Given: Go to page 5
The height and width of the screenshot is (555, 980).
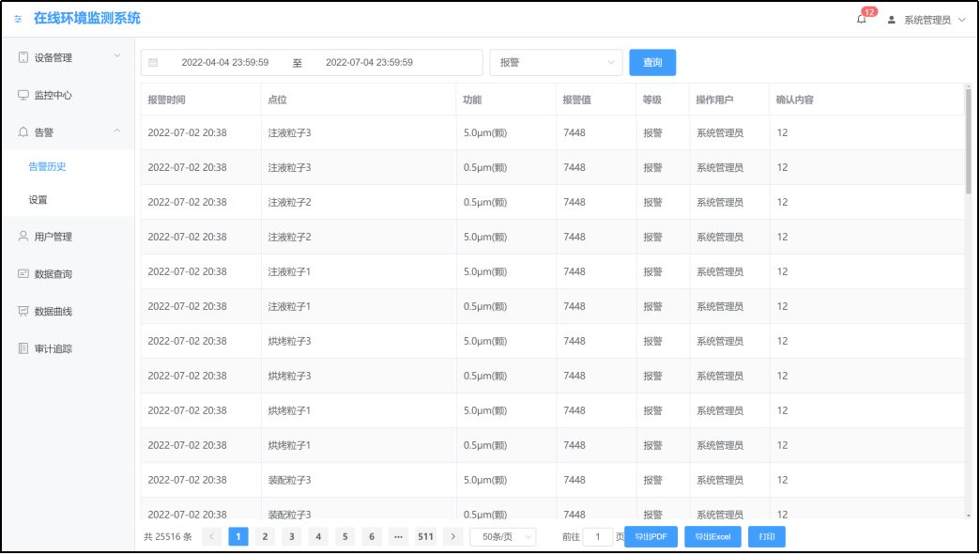Looking at the screenshot, I should point(345,537).
